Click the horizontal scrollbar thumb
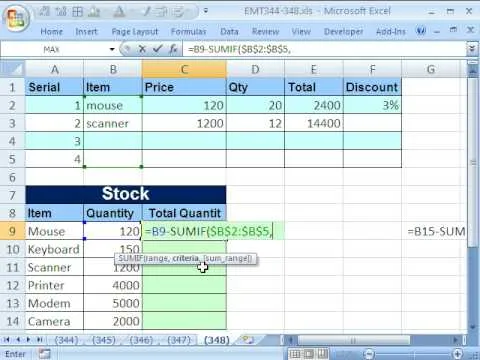Image resolution: width=480 pixels, height=360 pixels. pos(353,340)
